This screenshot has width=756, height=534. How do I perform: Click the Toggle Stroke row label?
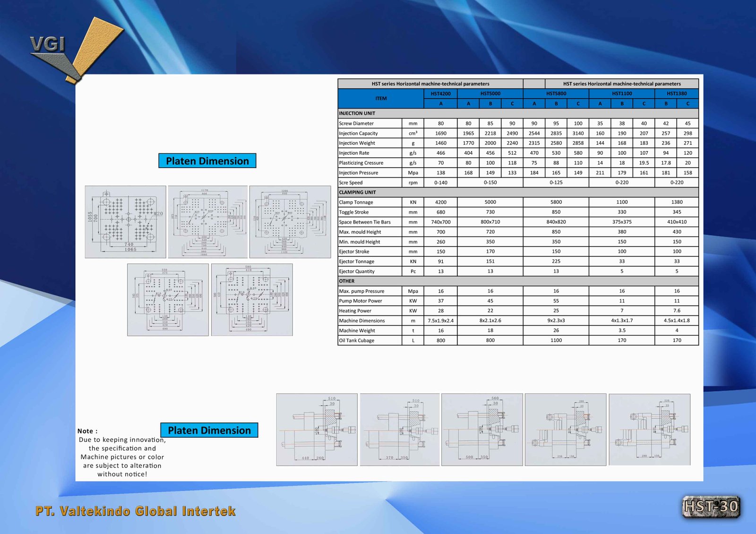click(x=353, y=212)
